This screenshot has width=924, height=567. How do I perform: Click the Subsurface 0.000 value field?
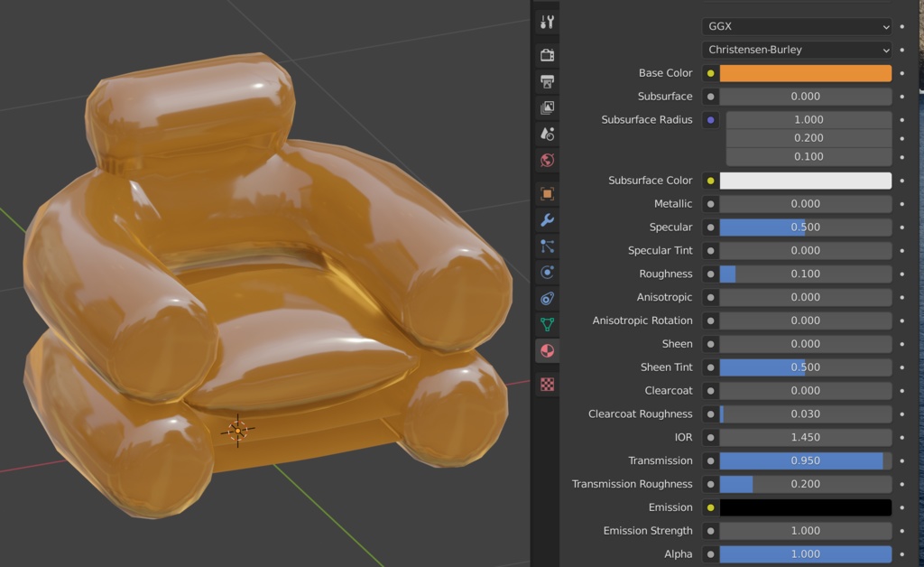click(x=806, y=96)
